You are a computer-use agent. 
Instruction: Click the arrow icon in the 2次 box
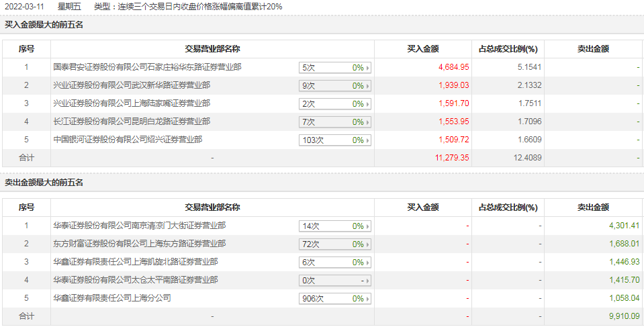tap(367, 104)
